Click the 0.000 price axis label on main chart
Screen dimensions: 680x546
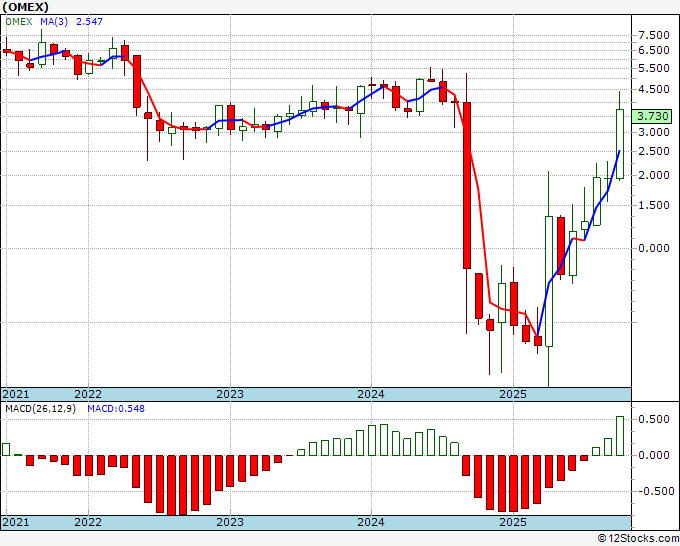pyautogui.click(x=654, y=248)
